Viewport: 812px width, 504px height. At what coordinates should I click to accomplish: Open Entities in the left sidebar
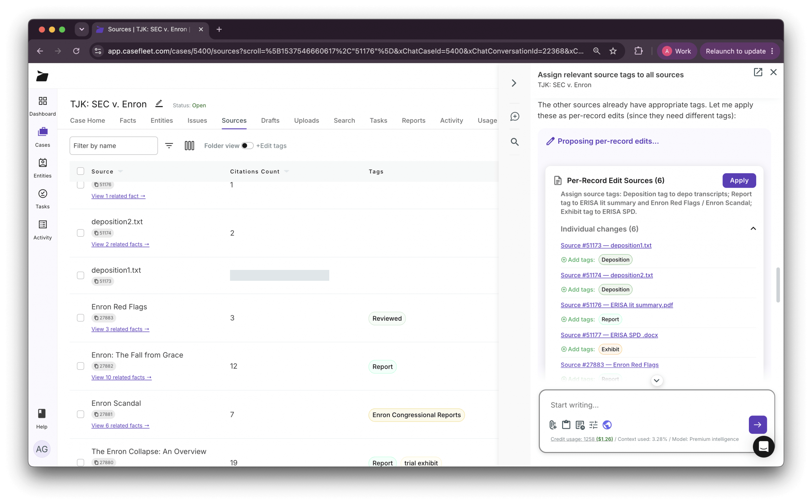pyautogui.click(x=43, y=168)
